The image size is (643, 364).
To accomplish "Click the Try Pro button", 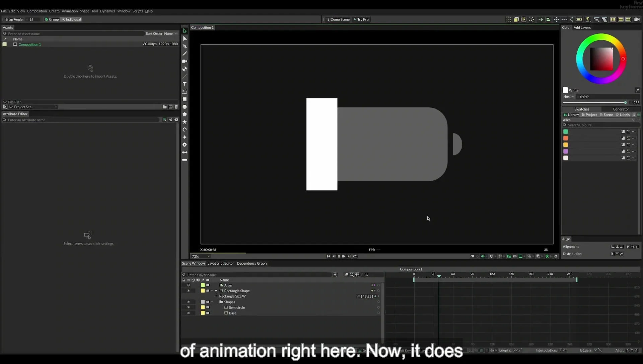I will tap(361, 19).
